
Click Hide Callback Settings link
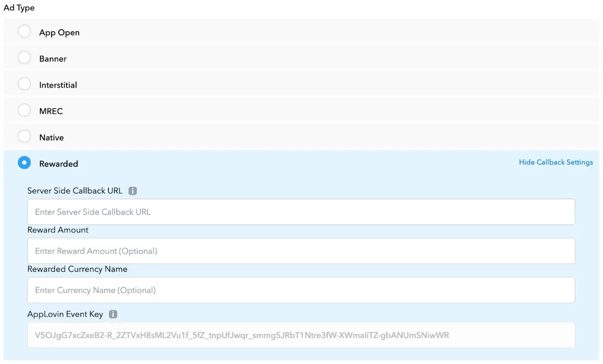(x=556, y=162)
